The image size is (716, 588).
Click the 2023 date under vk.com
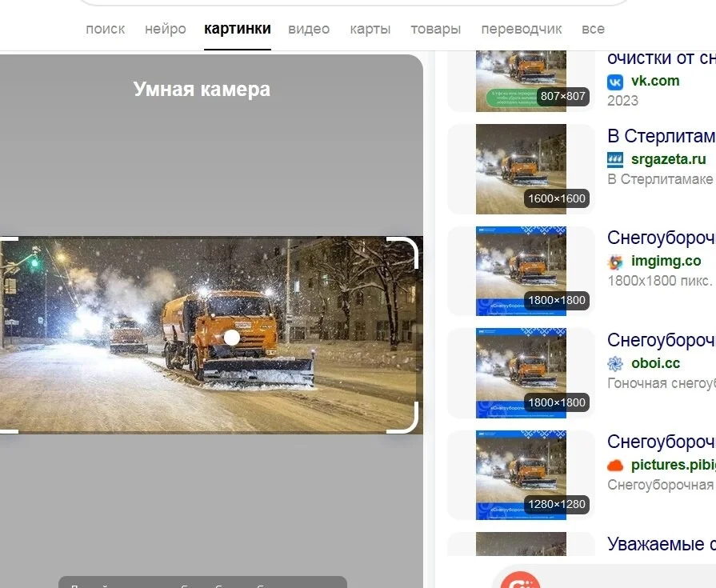(x=623, y=101)
